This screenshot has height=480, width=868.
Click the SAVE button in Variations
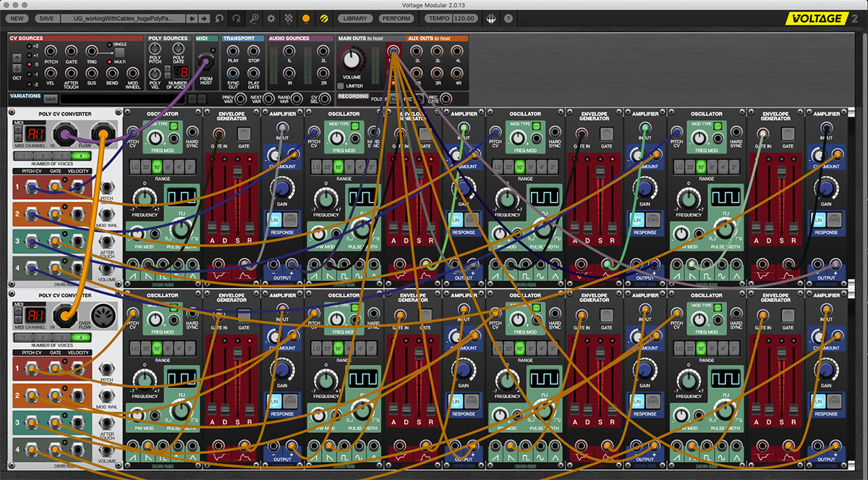[x=51, y=99]
